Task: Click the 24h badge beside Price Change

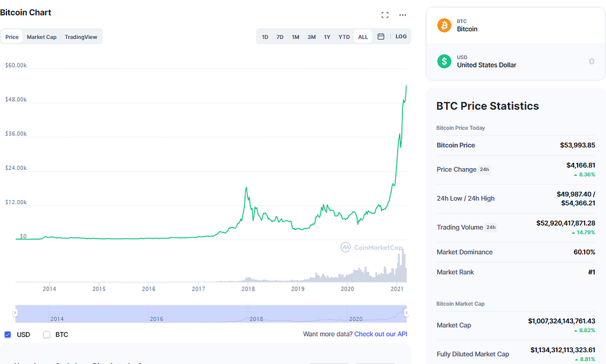Action: point(485,169)
